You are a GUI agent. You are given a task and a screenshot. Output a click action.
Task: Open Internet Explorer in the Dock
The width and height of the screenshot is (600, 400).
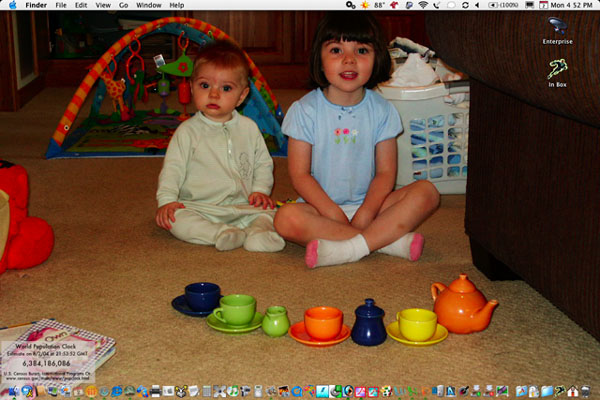pos(117,391)
